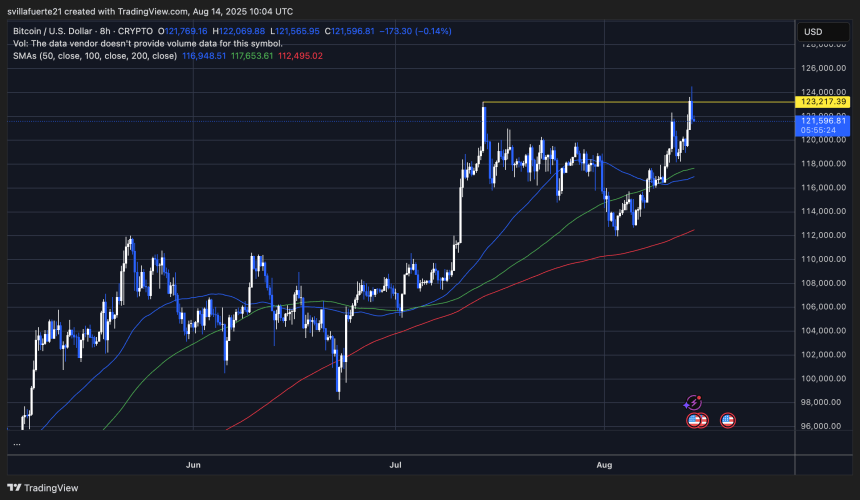Expand the collapsed '...' indicator legend
Image resolution: width=860 pixels, height=500 pixels.
17,443
